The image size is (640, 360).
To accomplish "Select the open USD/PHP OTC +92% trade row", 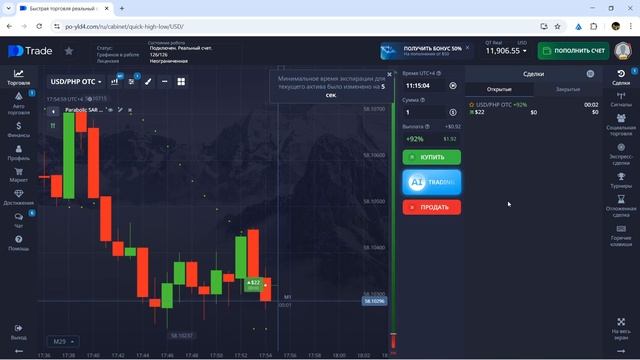I will (533, 109).
